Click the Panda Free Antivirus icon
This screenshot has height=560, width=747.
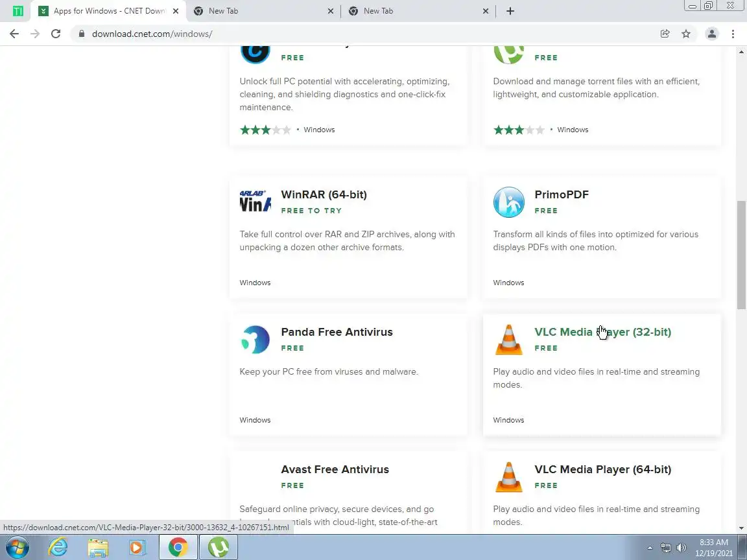point(255,340)
